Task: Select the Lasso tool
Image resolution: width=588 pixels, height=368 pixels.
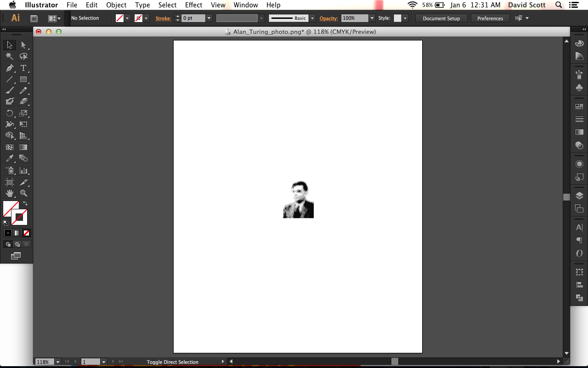Action: (23, 56)
